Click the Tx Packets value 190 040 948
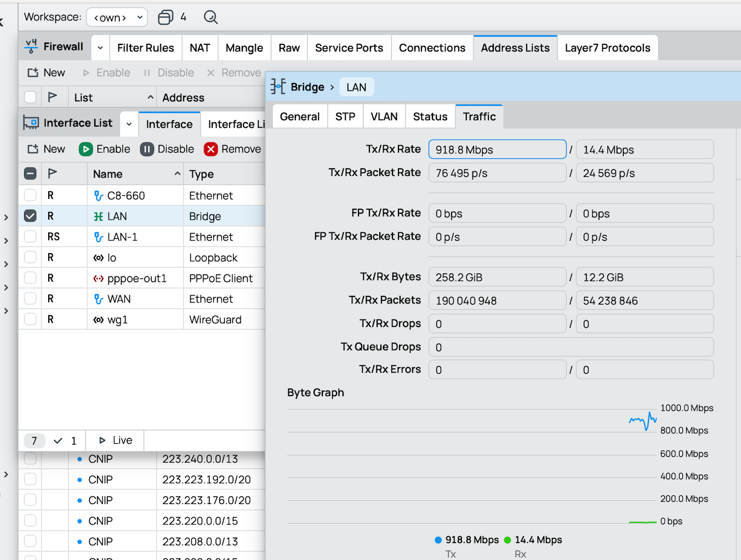 click(497, 301)
